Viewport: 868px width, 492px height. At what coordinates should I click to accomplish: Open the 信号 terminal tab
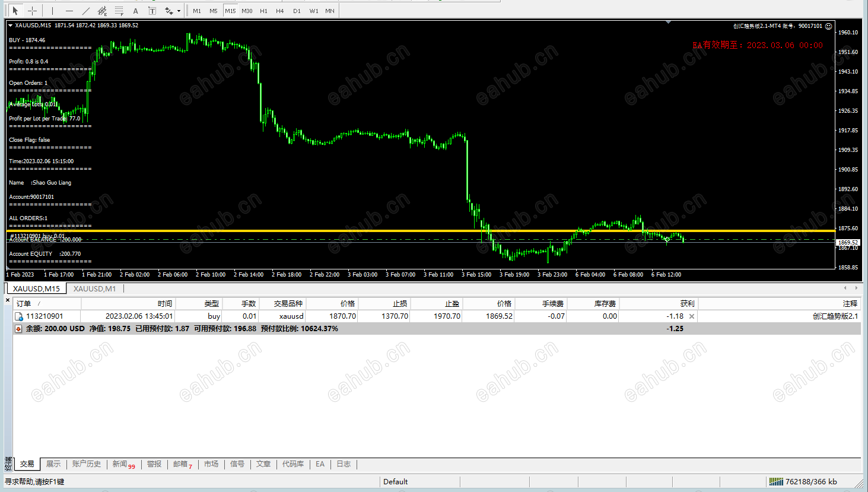[237, 464]
